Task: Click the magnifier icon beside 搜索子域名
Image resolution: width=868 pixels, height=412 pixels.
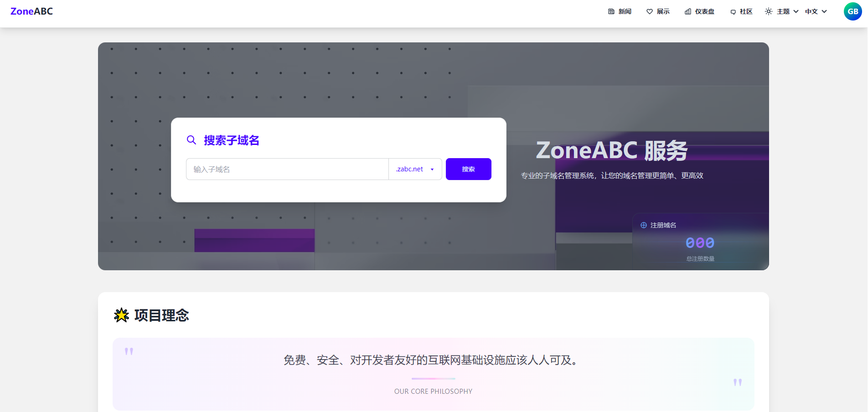Action: [x=191, y=140]
